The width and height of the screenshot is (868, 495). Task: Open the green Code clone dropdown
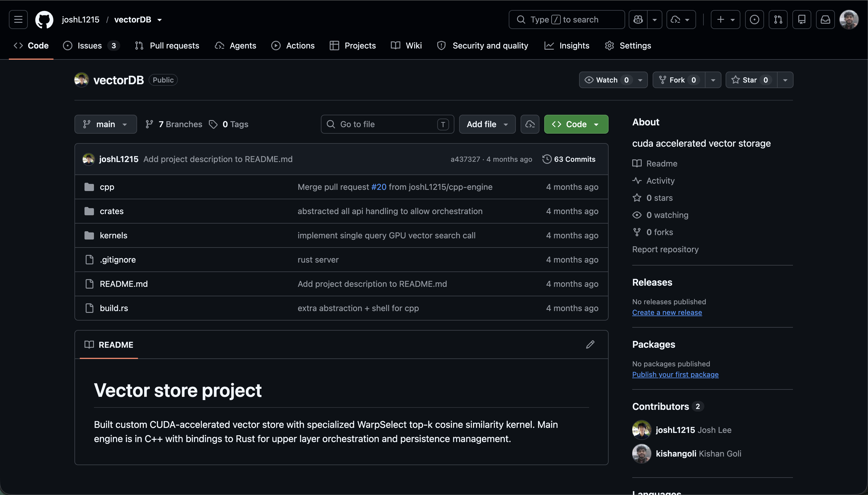click(576, 124)
